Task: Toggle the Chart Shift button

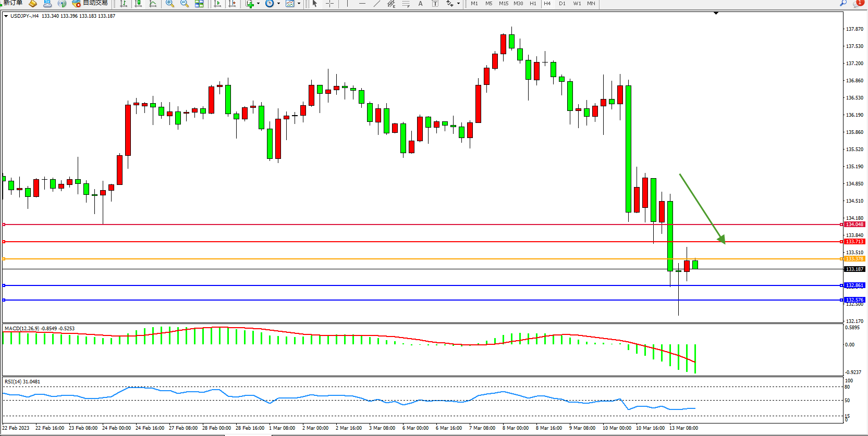Action: (x=232, y=4)
